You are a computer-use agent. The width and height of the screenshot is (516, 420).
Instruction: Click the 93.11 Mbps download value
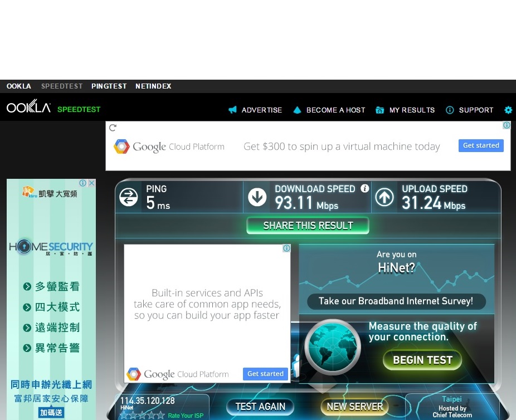(x=306, y=203)
